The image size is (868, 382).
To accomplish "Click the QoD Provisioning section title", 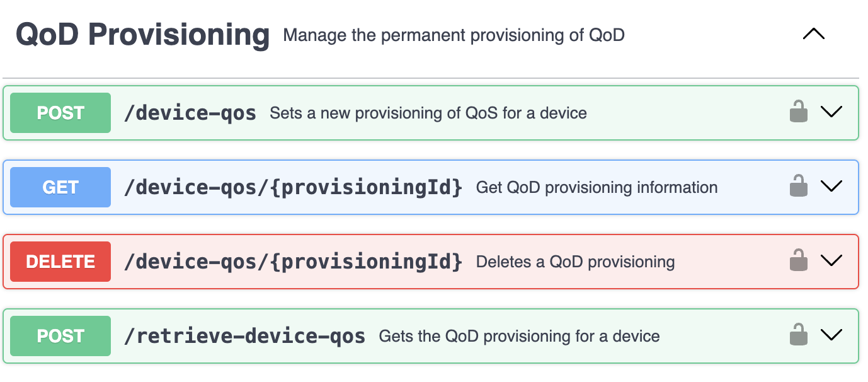I will (142, 35).
